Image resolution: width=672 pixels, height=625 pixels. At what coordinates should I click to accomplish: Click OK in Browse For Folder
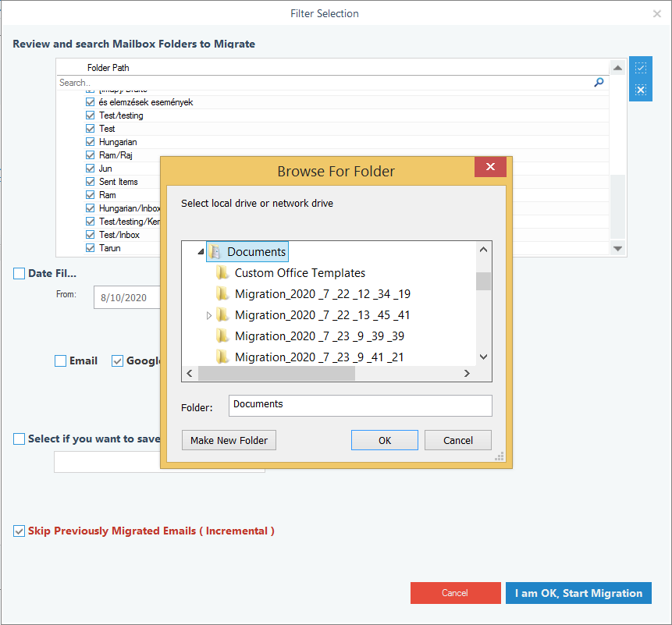[385, 440]
